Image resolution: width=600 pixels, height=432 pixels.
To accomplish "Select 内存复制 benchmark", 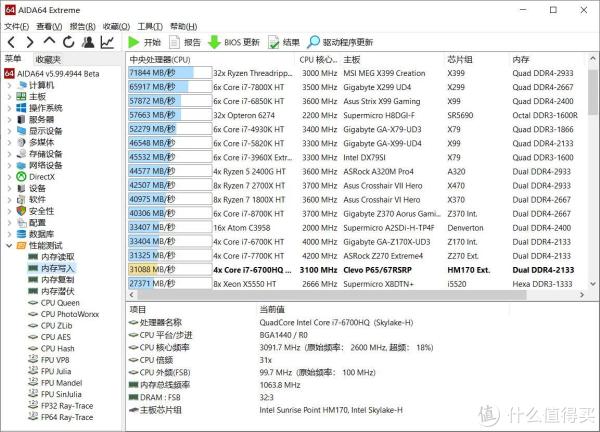I will (52, 280).
